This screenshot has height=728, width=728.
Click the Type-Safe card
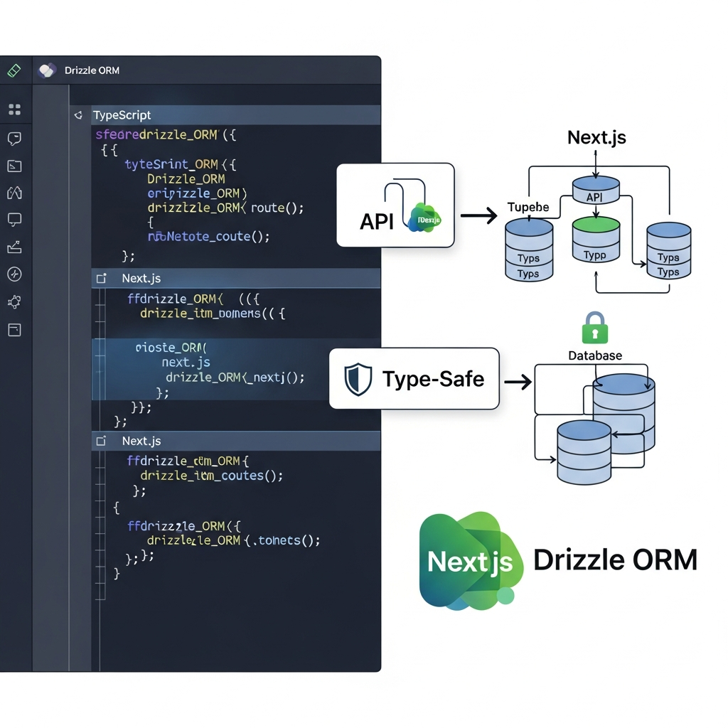click(x=414, y=378)
